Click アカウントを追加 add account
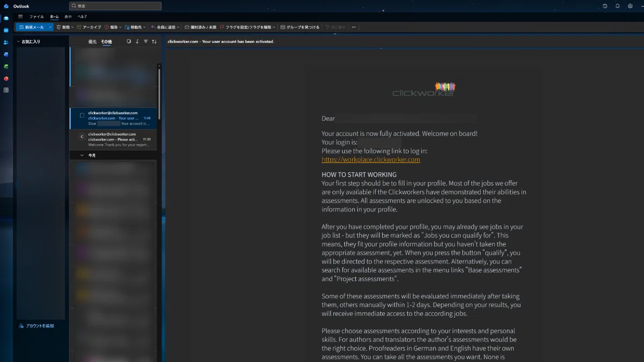 tap(36, 326)
